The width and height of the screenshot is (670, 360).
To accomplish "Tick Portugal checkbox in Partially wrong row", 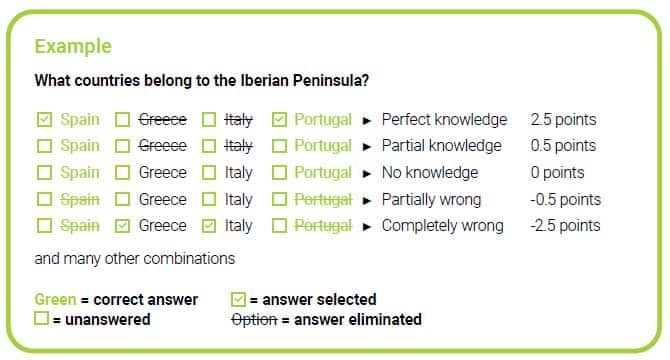I will (x=279, y=199).
